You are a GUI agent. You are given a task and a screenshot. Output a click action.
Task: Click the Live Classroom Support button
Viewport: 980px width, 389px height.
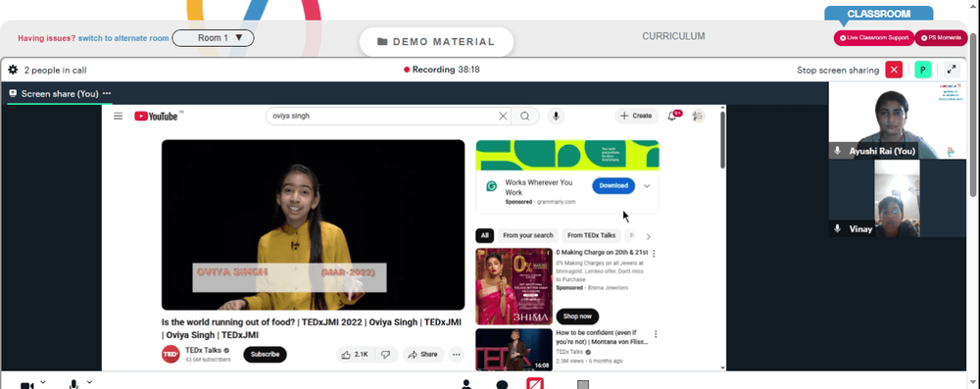[874, 38]
